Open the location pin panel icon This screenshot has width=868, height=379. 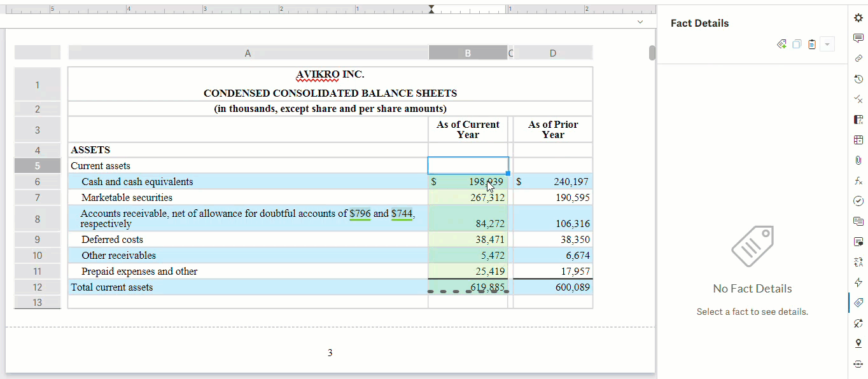[858, 343]
